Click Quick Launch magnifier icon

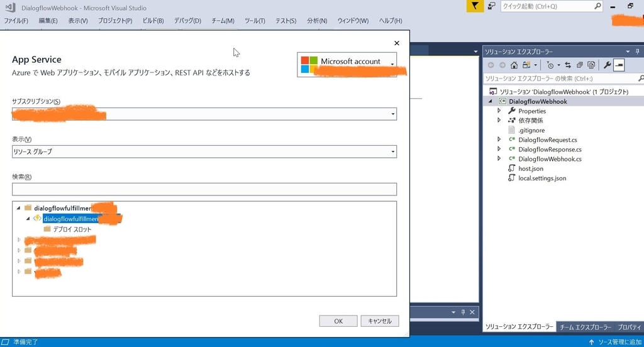pyautogui.click(x=597, y=6)
